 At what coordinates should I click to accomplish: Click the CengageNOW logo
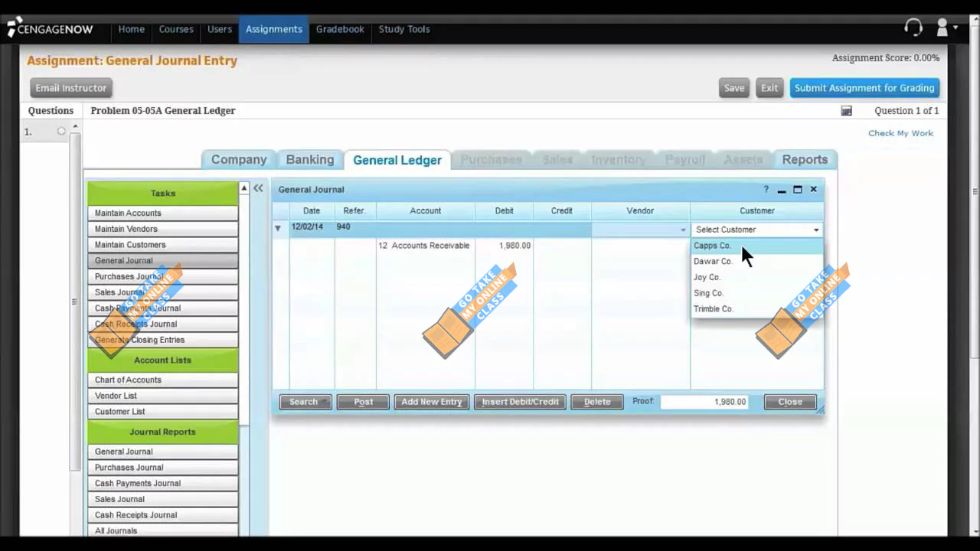(x=50, y=29)
